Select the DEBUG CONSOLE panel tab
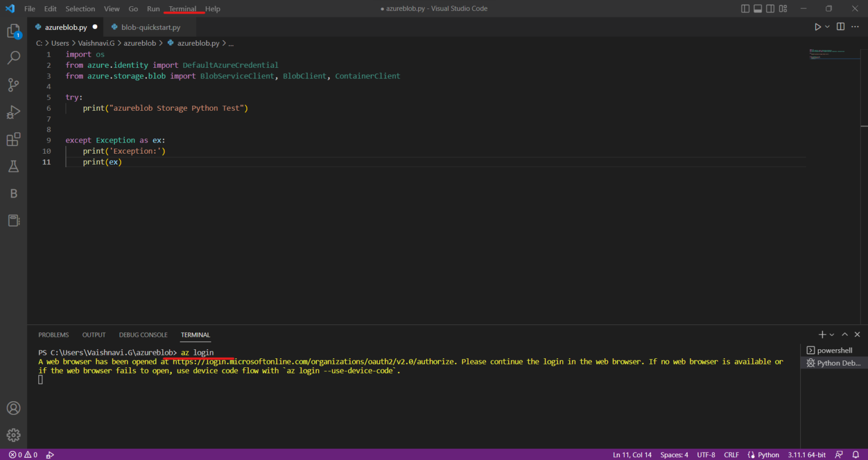868x460 pixels. pos(143,335)
